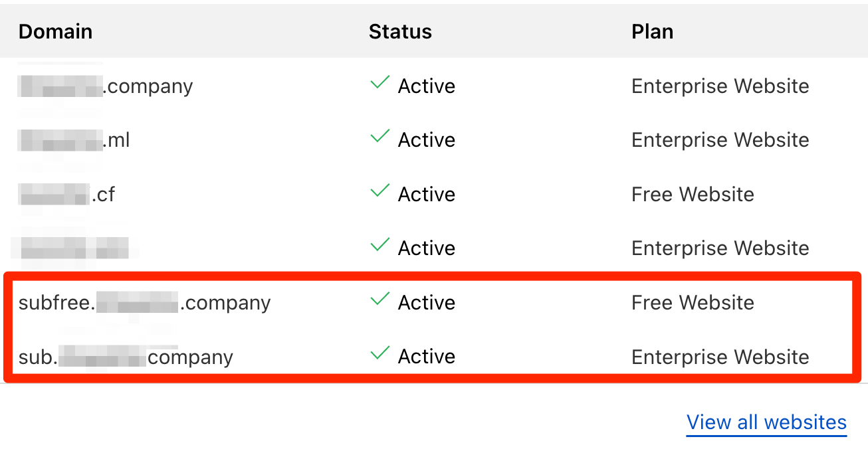Expand the Status column header

(x=400, y=31)
